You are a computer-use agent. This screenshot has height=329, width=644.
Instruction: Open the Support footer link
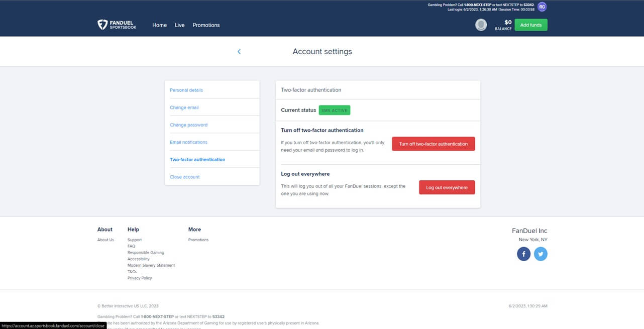[135, 240]
